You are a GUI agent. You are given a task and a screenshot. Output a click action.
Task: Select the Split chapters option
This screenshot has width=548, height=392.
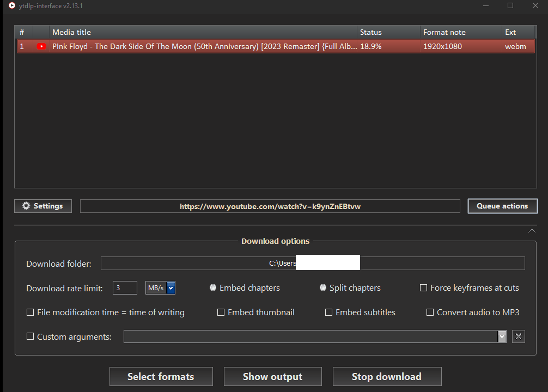(323, 287)
